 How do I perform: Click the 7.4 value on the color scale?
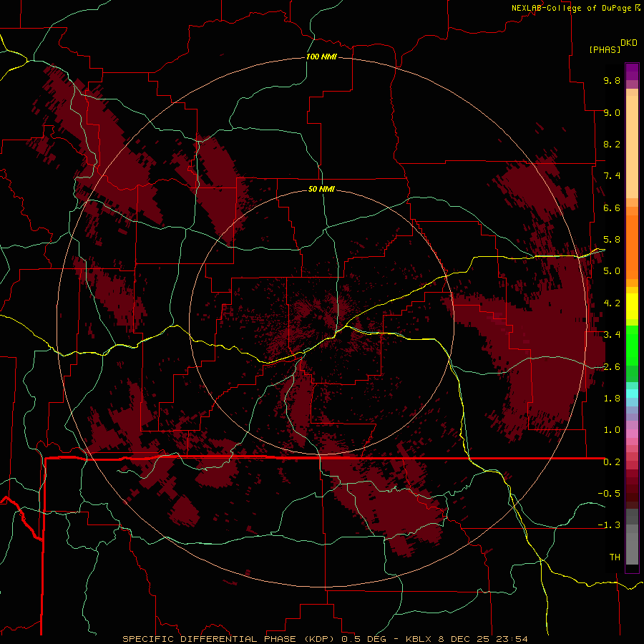click(612, 176)
